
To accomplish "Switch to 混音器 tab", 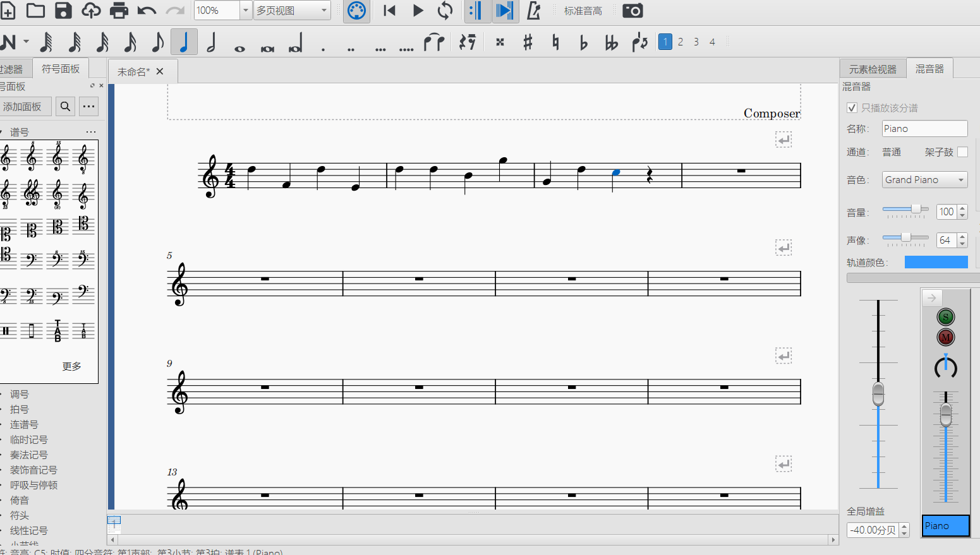I will click(929, 68).
